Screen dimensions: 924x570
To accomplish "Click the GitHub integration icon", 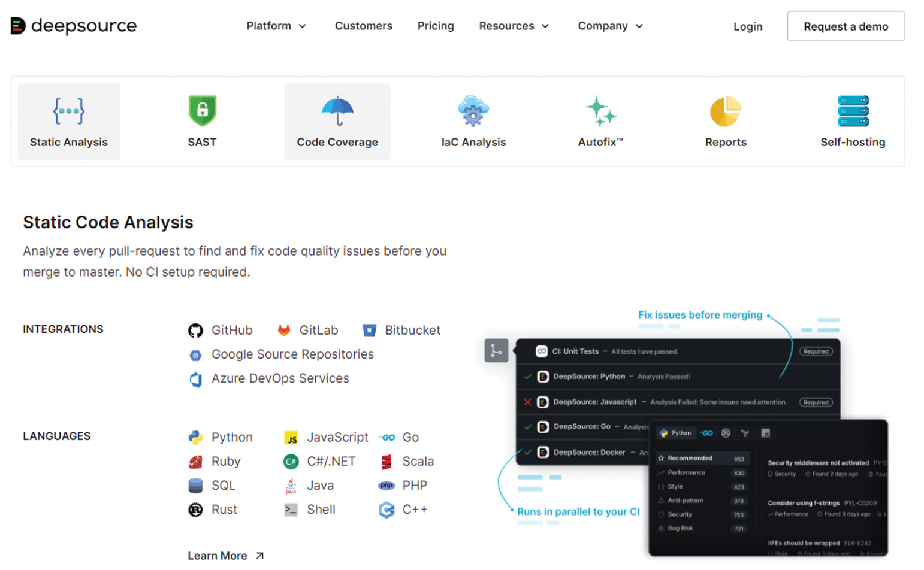I will coord(195,330).
